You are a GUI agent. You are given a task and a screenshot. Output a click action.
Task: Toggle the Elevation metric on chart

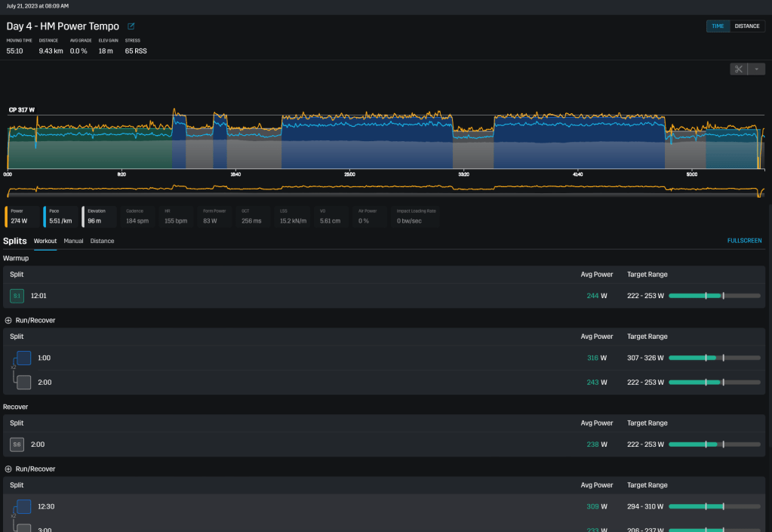99,217
